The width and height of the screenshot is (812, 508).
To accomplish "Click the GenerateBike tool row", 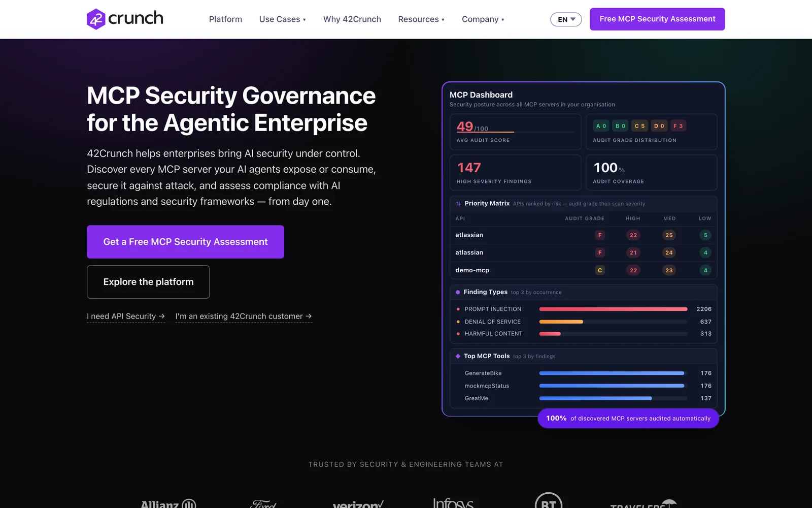I will (x=584, y=373).
